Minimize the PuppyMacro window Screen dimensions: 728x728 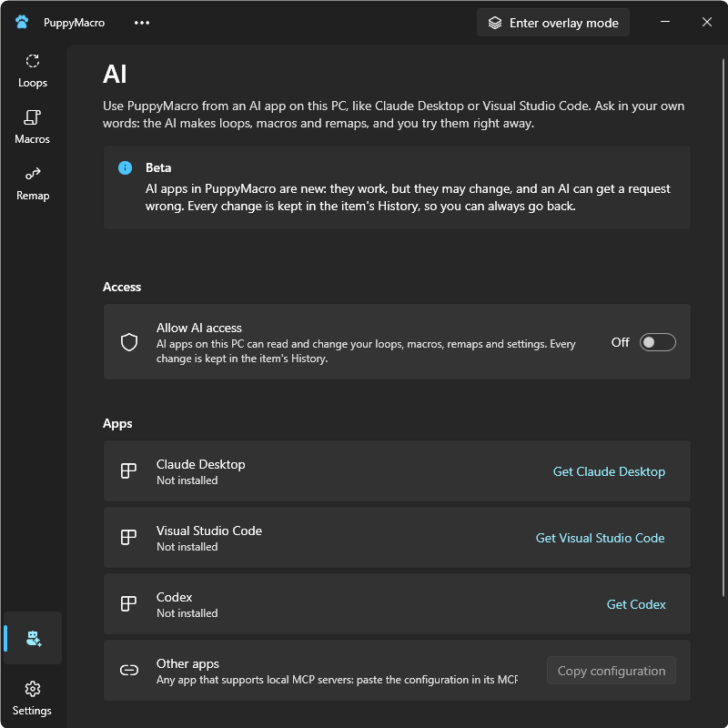click(665, 22)
